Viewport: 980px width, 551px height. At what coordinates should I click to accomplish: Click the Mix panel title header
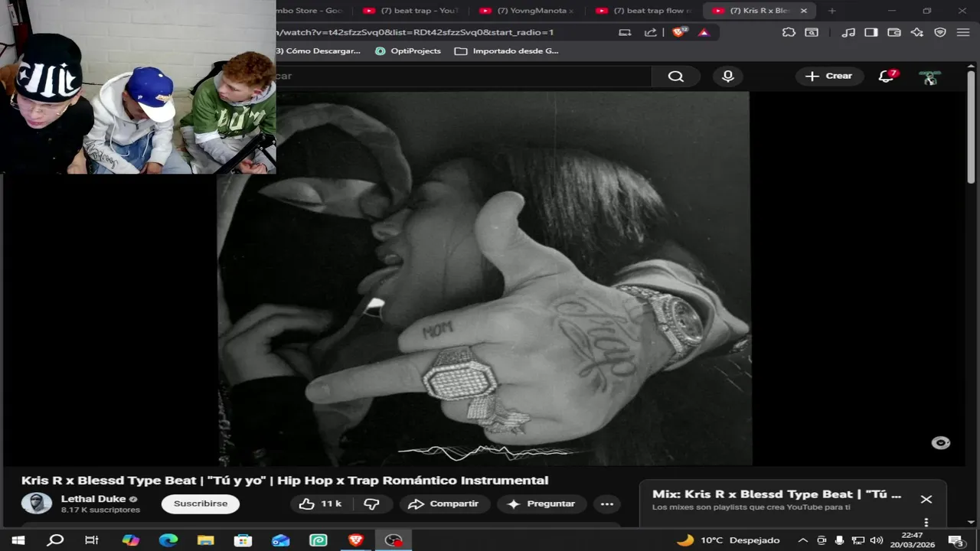[x=776, y=494]
